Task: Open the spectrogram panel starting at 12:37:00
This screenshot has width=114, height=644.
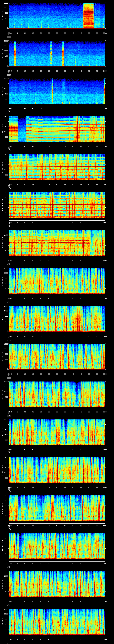Action: click(x=57, y=584)
